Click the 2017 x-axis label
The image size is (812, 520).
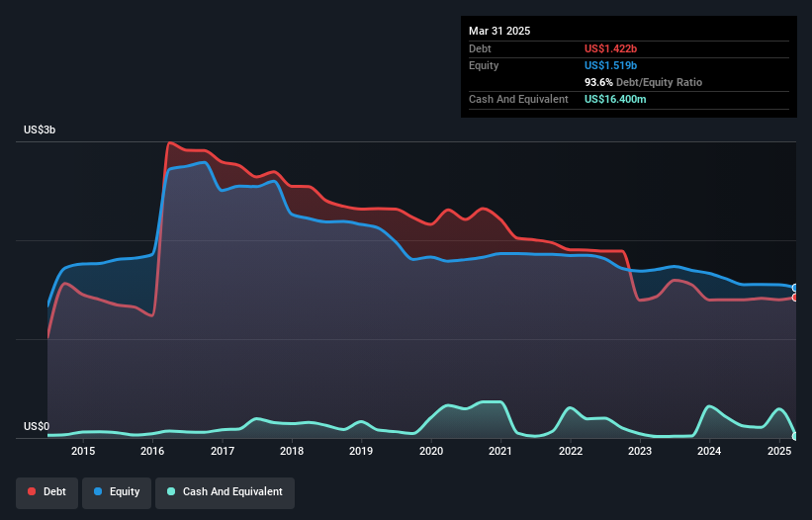223,451
